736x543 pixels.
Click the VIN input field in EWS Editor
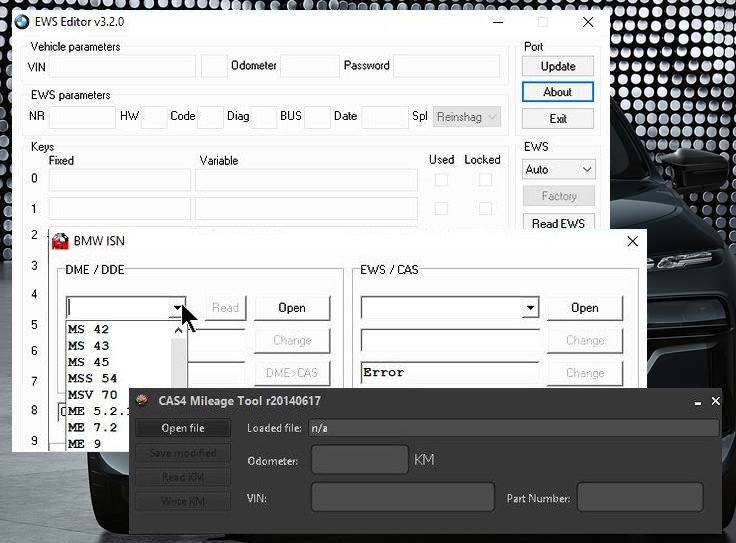tap(122, 66)
